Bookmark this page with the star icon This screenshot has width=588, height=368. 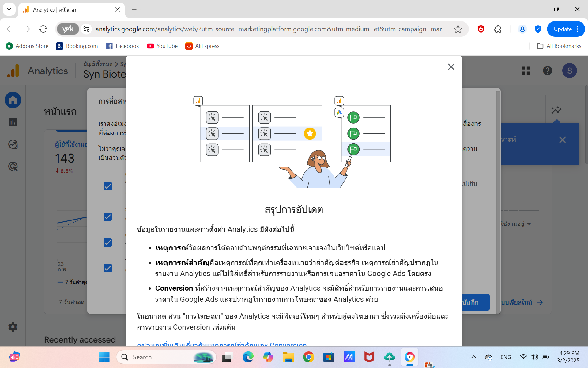pos(458,29)
